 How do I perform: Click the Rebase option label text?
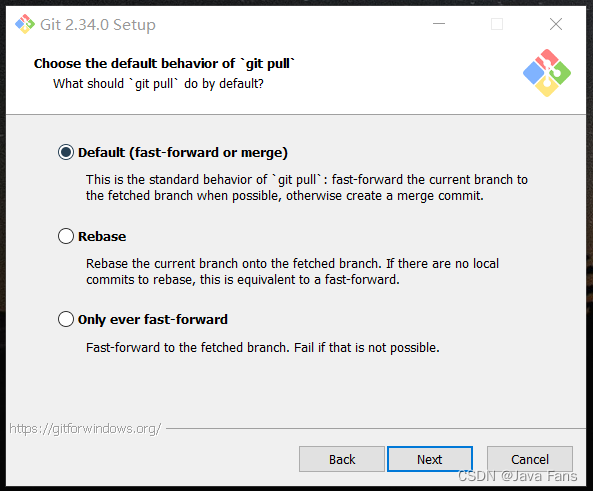[x=102, y=236]
